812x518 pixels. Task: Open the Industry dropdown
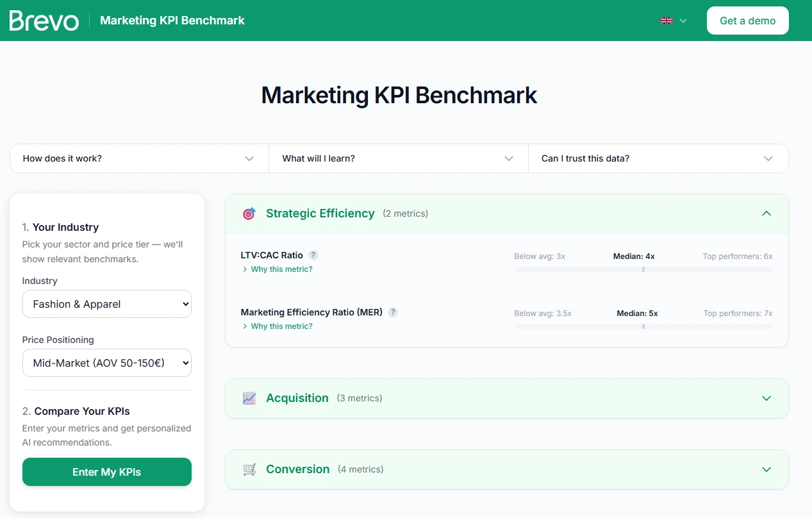pos(106,304)
